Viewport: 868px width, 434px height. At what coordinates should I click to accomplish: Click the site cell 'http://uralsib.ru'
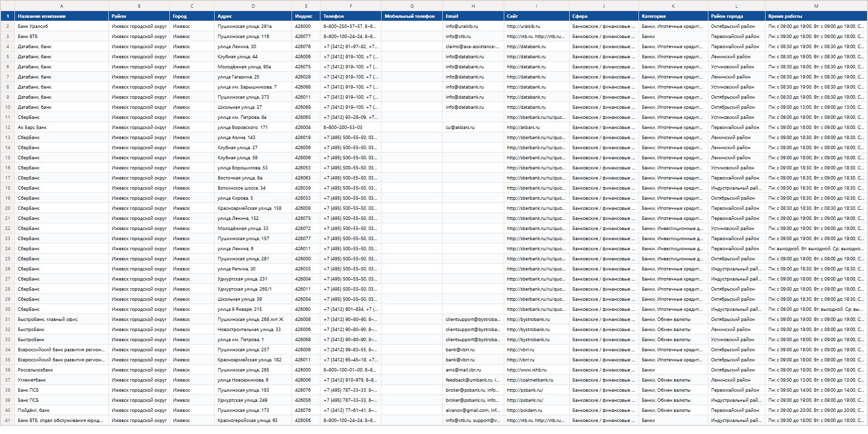(536, 26)
